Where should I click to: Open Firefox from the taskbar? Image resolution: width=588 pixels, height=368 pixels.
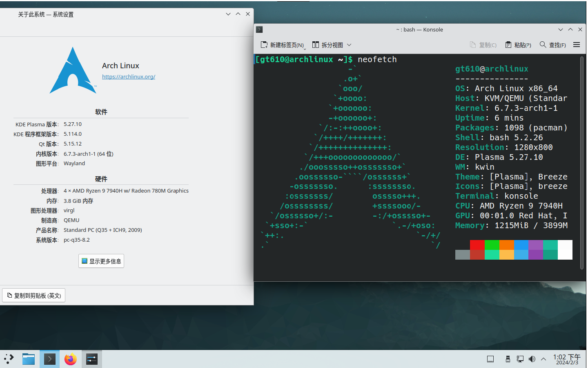[x=70, y=359]
